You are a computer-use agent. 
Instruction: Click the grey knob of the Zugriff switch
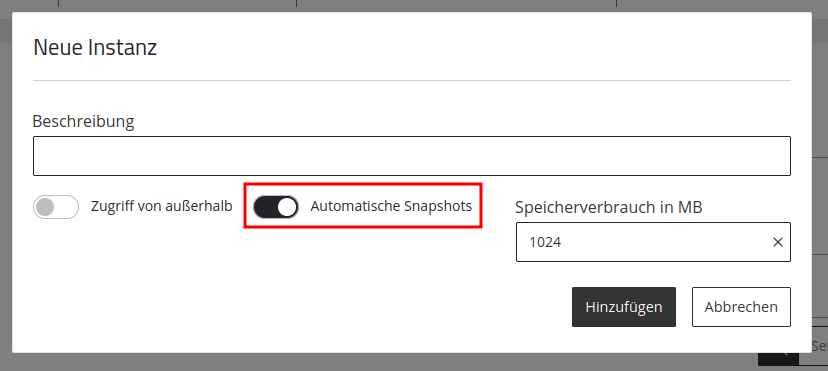[45, 207]
